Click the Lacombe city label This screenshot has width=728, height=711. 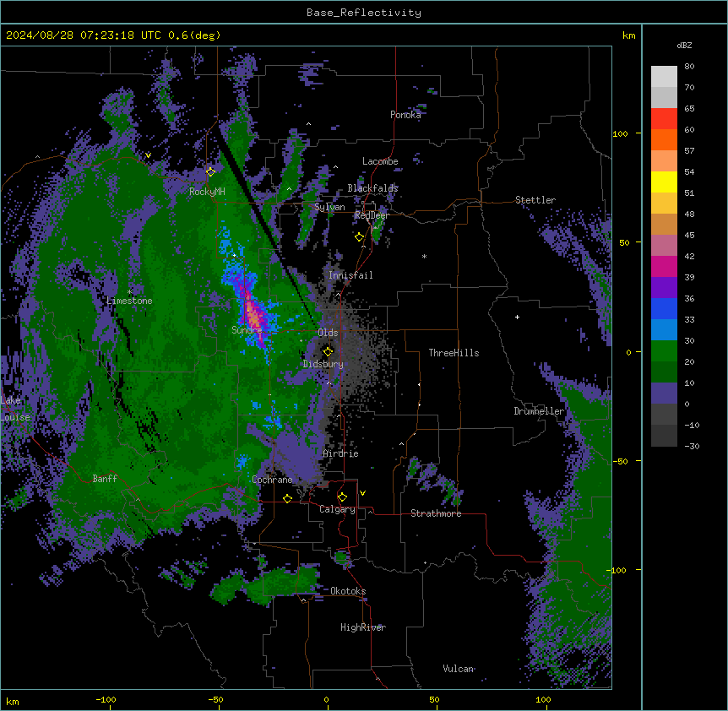click(x=380, y=161)
